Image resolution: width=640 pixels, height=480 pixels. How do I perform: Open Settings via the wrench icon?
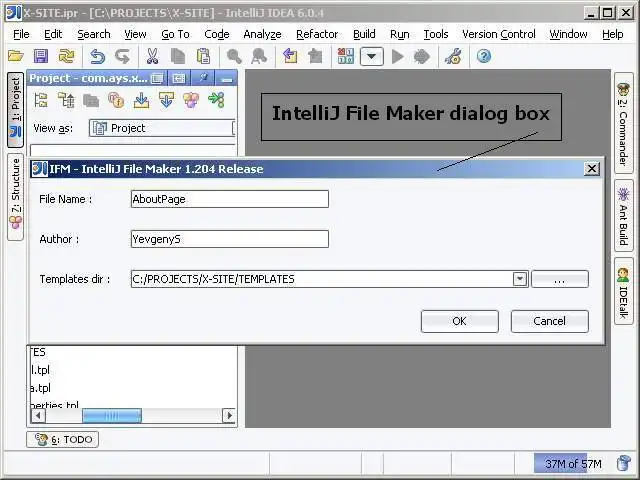tap(453, 56)
